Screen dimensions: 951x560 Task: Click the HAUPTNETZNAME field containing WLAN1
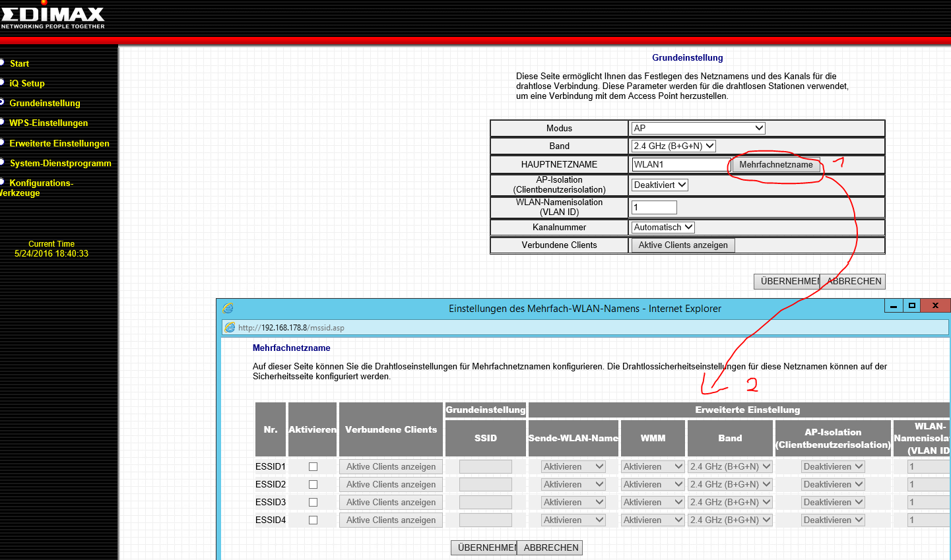(680, 164)
